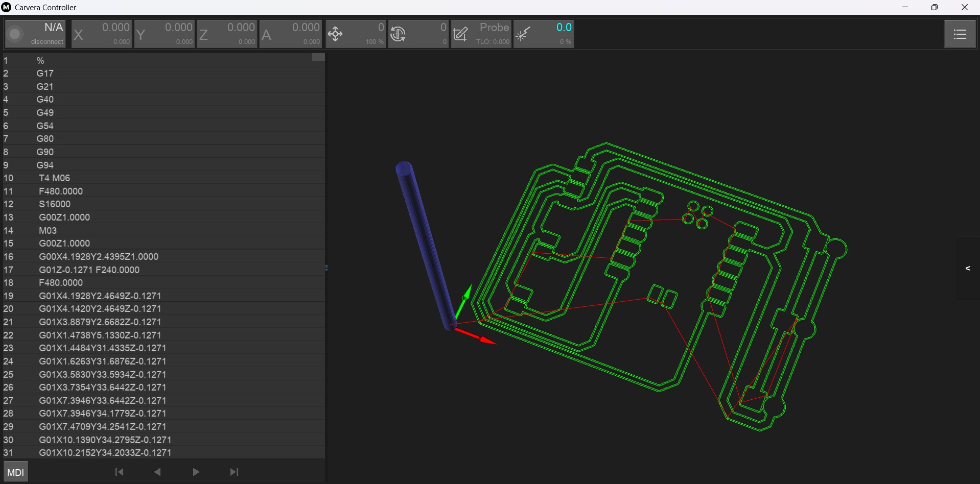
Task: Select line G01X7.4709Y34.2541Z-0.1271
Action: point(164,426)
